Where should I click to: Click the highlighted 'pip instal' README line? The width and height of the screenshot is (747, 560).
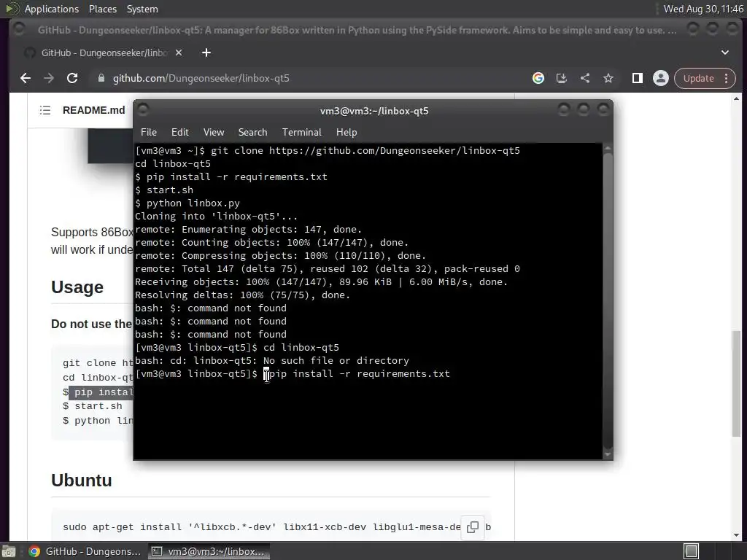(101, 392)
